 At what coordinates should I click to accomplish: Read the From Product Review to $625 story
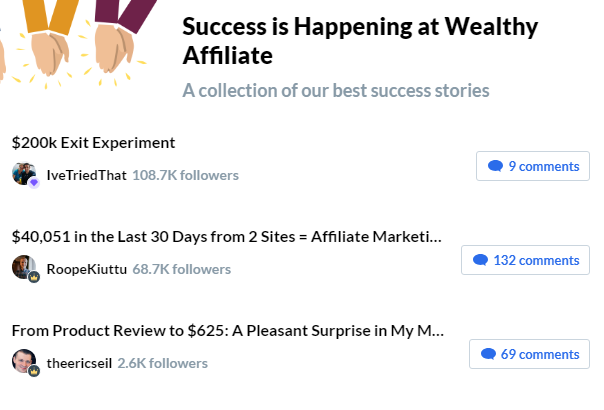(228, 330)
